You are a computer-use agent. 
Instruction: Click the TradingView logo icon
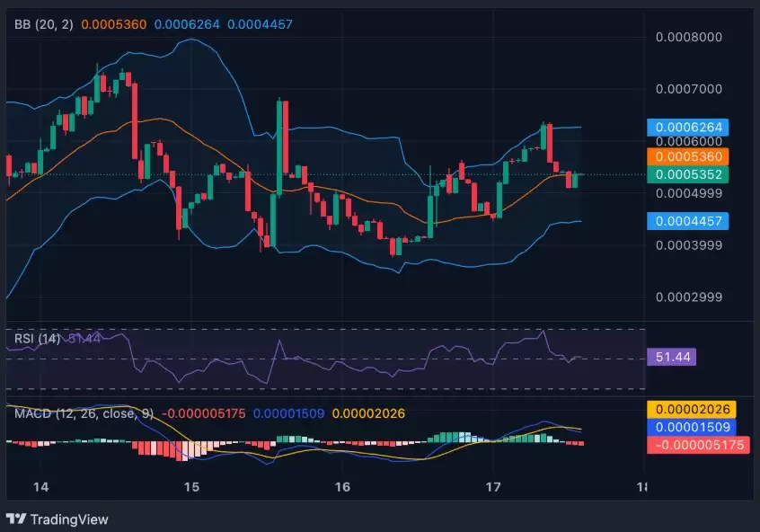point(16,519)
